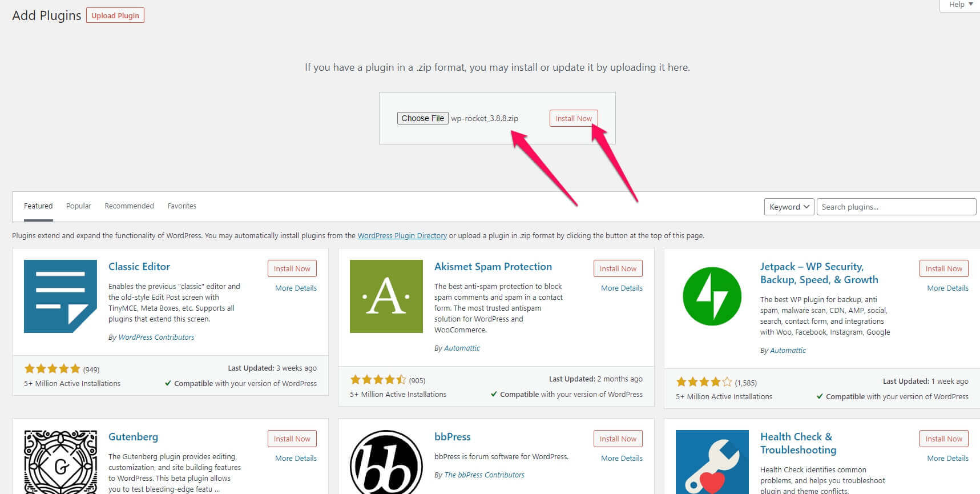
Task: Open the bbPress title link
Action: point(453,437)
